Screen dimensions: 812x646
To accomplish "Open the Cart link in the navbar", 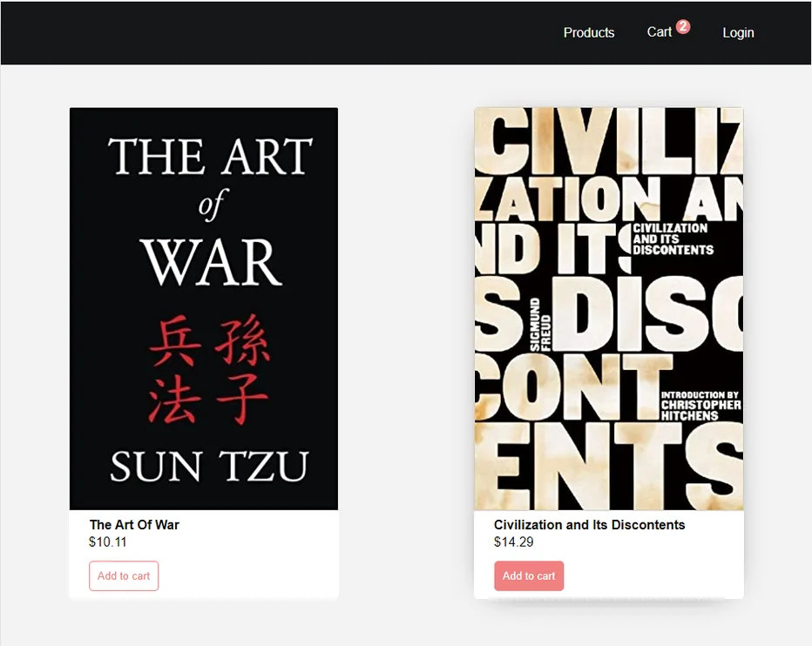I will pos(660,32).
